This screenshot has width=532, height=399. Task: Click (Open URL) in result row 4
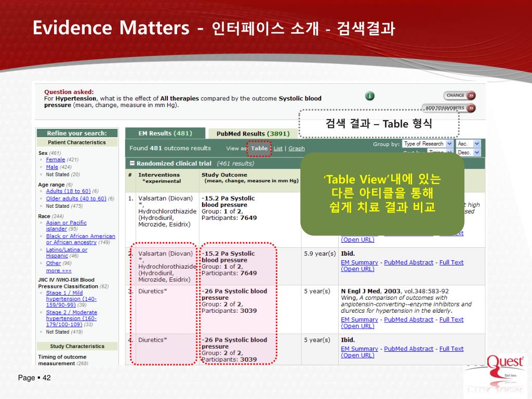(x=357, y=355)
